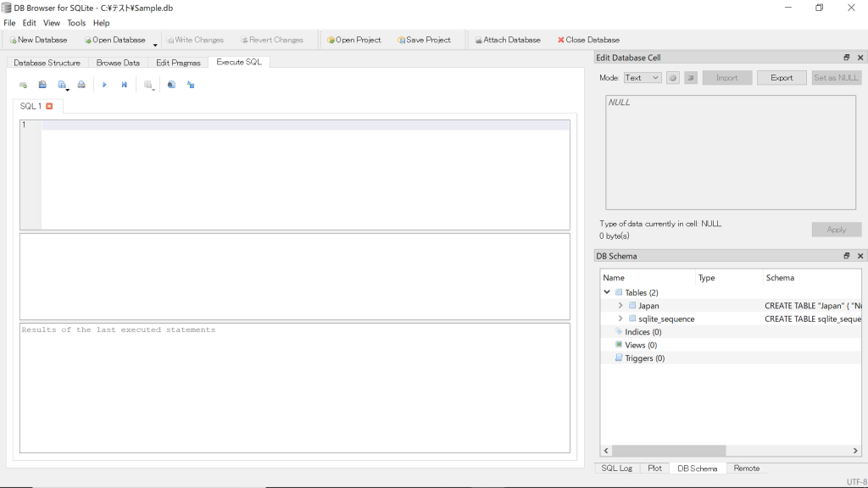Open the Help menu
This screenshot has width=868, height=488.
102,23
